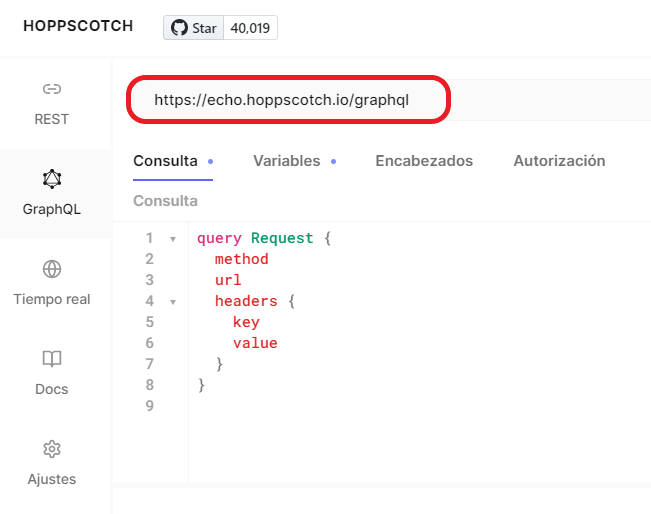This screenshot has width=651, height=514.
Task: Switch to the Autorización tab
Action: coord(559,161)
